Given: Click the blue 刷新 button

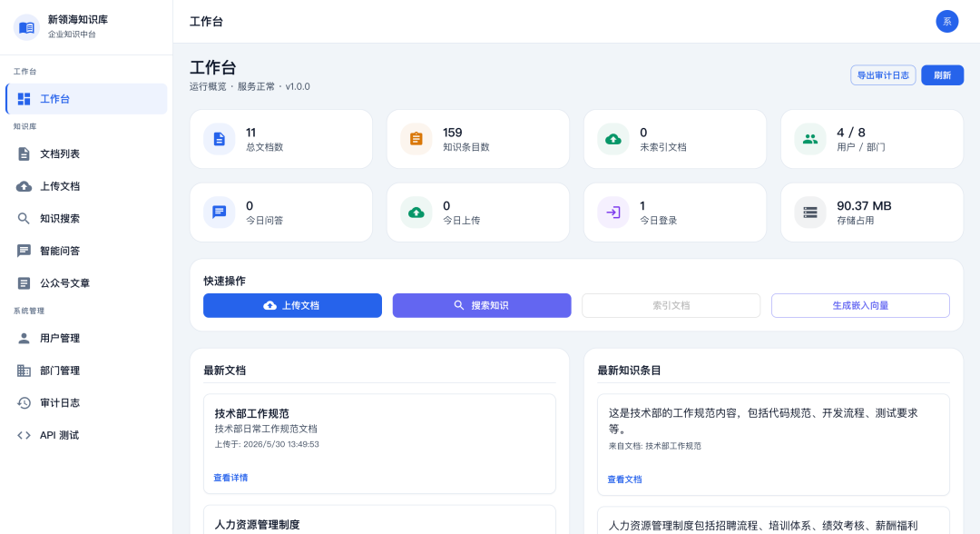Looking at the screenshot, I should [x=943, y=75].
